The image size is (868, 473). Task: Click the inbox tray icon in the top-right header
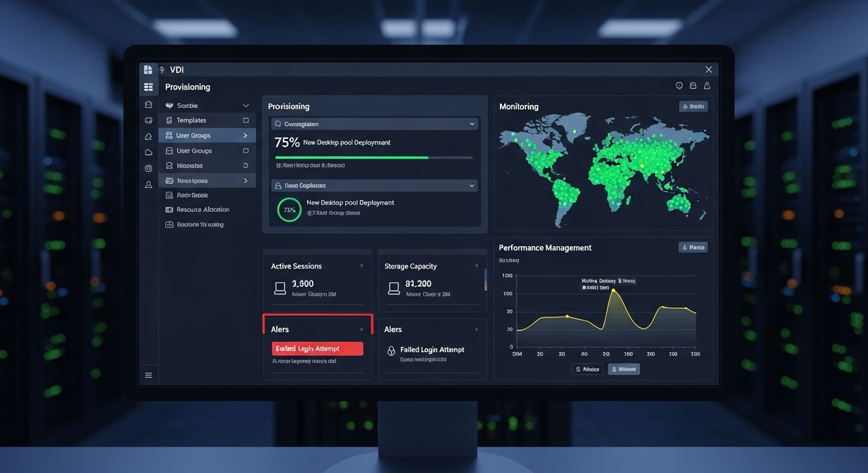693,86
